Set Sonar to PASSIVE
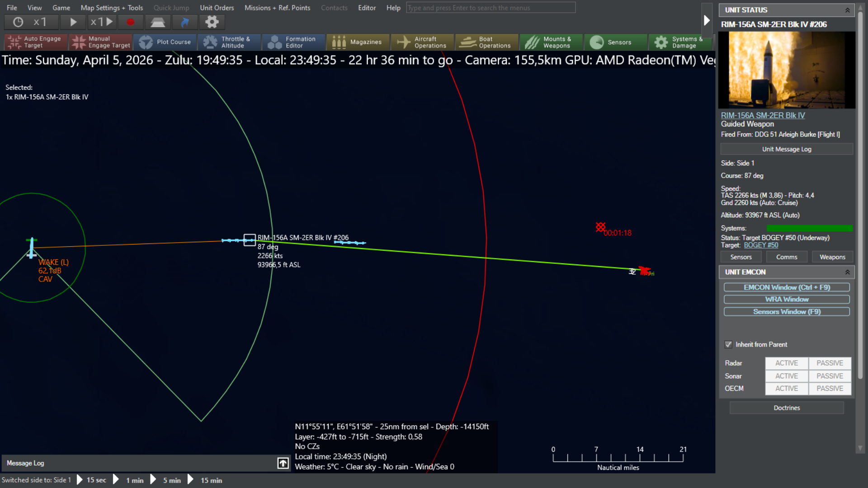The image size is (868, 488). coord(830,376)
